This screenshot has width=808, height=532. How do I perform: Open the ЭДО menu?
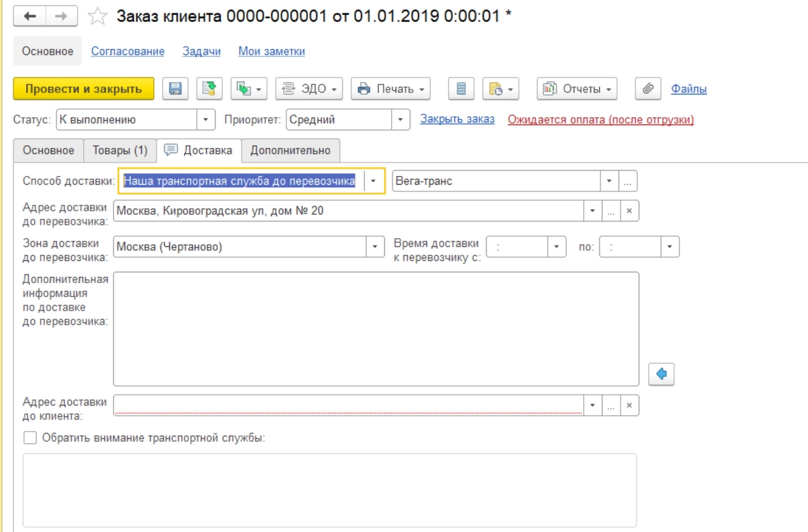click(309, 88)
